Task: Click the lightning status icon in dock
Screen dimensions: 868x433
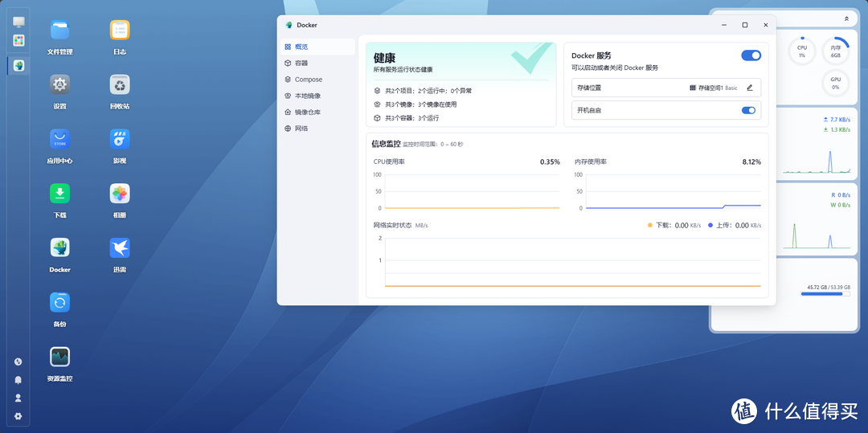Action: point(18,362)
